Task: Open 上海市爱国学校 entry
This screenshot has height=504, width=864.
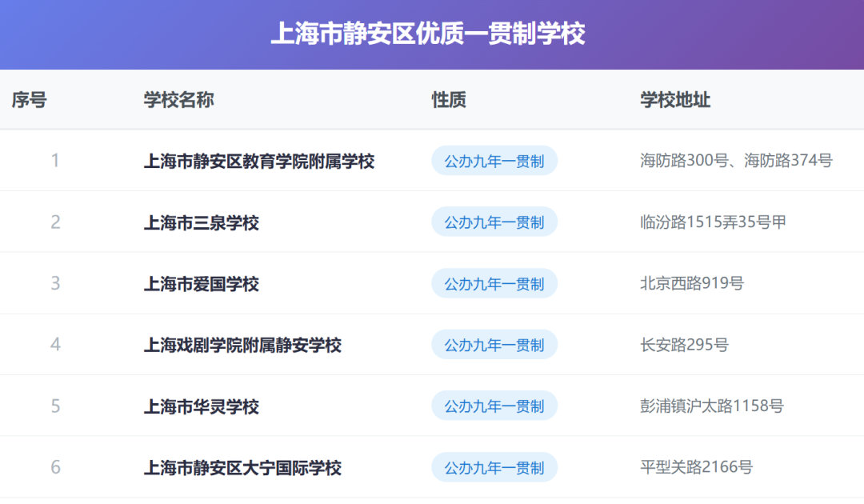Action: pyautogui.click(x=201, y=284)
